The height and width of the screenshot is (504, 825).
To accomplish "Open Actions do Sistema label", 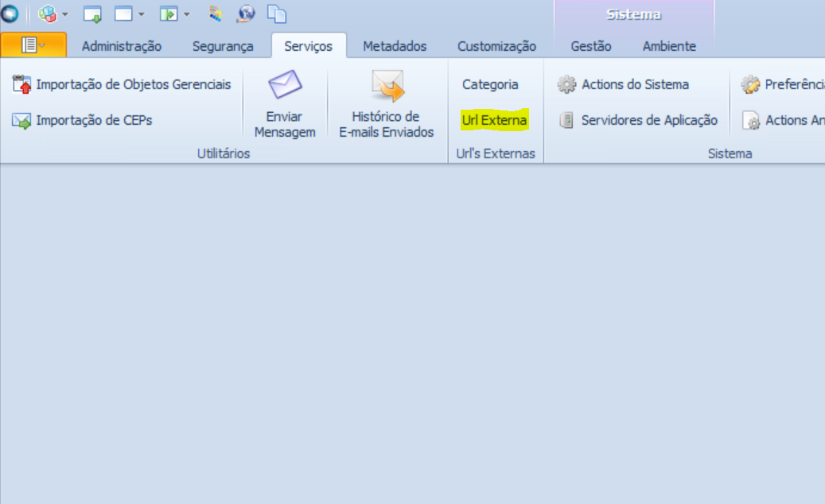I will (635, 84).
